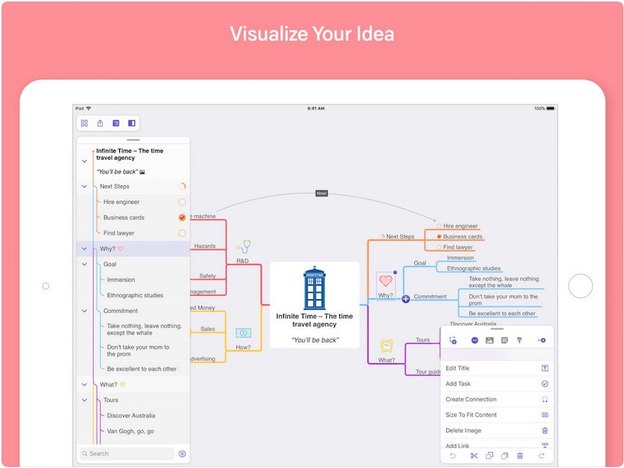
Task: Collapse the Next Steps outline section
Action: tap(84, 186)
